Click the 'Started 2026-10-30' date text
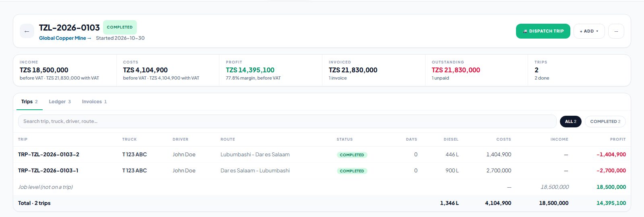The height and width of the screenshot is (217, 644). (x=120, y=38)
